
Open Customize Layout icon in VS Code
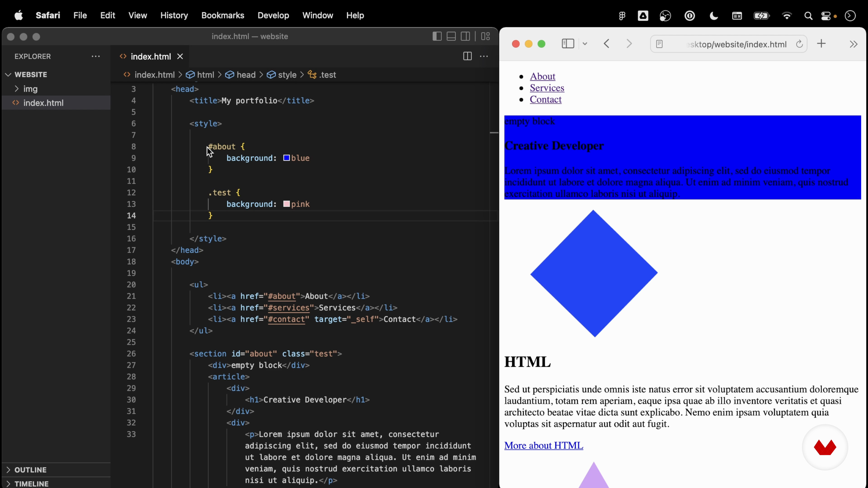pyautogui.click(x=486, y=36)
